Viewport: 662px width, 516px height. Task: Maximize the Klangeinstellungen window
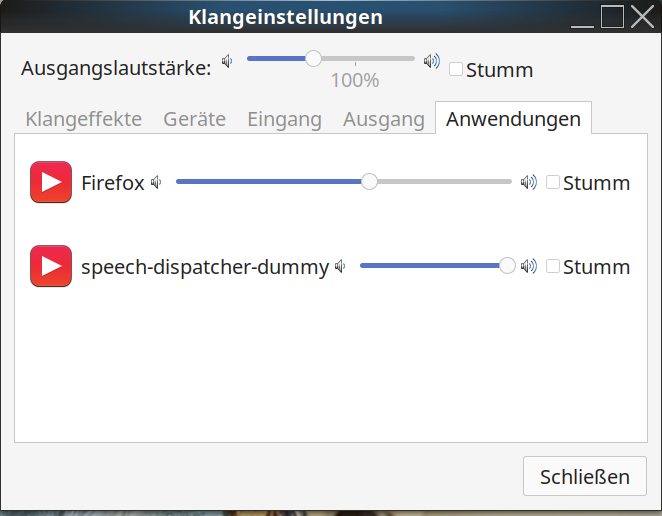pyautogui.click(x=612, y=17)
